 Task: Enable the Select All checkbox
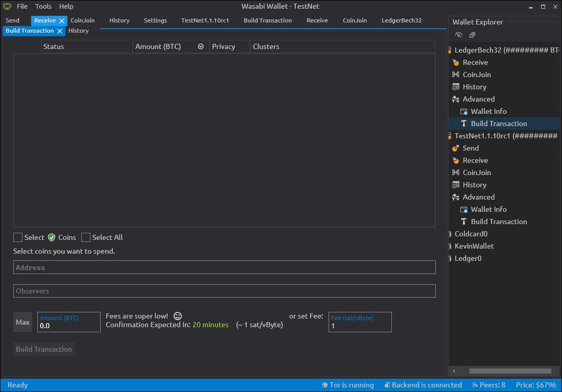[86, 237]
